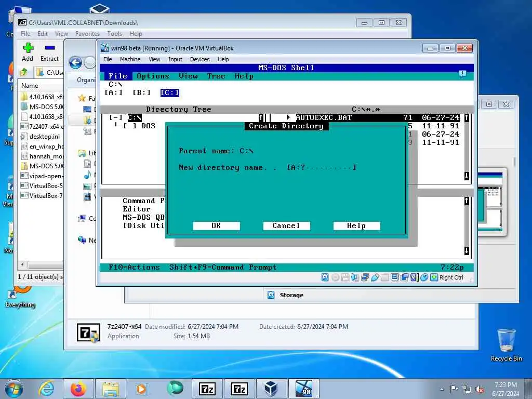
Task: Click audio icon in VirtualBox status bar
Action: (355, 277)
